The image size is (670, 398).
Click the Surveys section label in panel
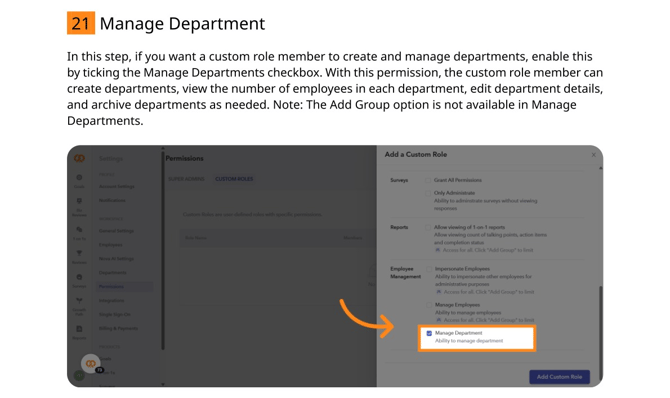[x=399, y=180]
